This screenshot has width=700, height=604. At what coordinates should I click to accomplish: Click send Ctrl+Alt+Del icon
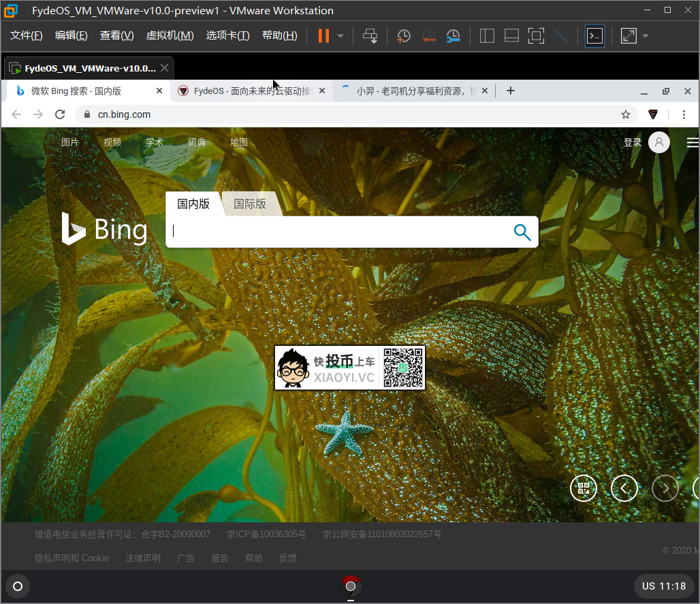(x=370, y=36)
